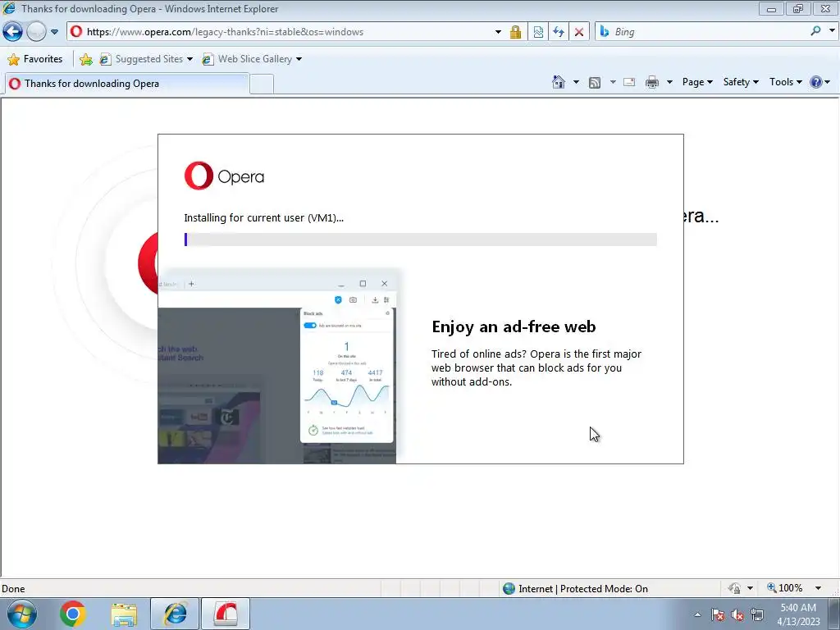Click the installation progress bar
The width and height of the screenshot is (840, 630).
(x=421, y=240)
